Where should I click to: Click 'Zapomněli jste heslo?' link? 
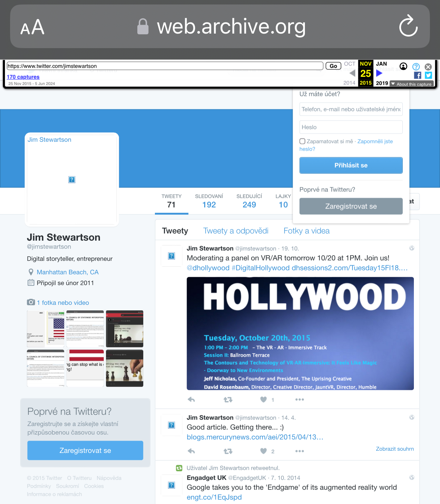346,145
